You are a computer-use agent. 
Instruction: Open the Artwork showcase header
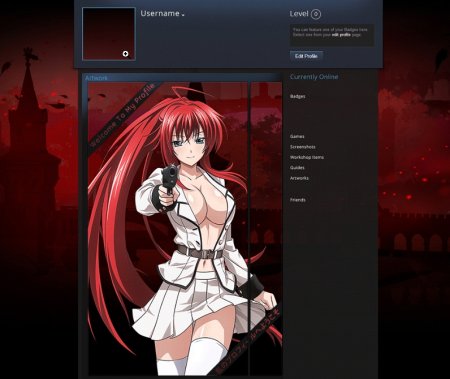tap(96, 78)
